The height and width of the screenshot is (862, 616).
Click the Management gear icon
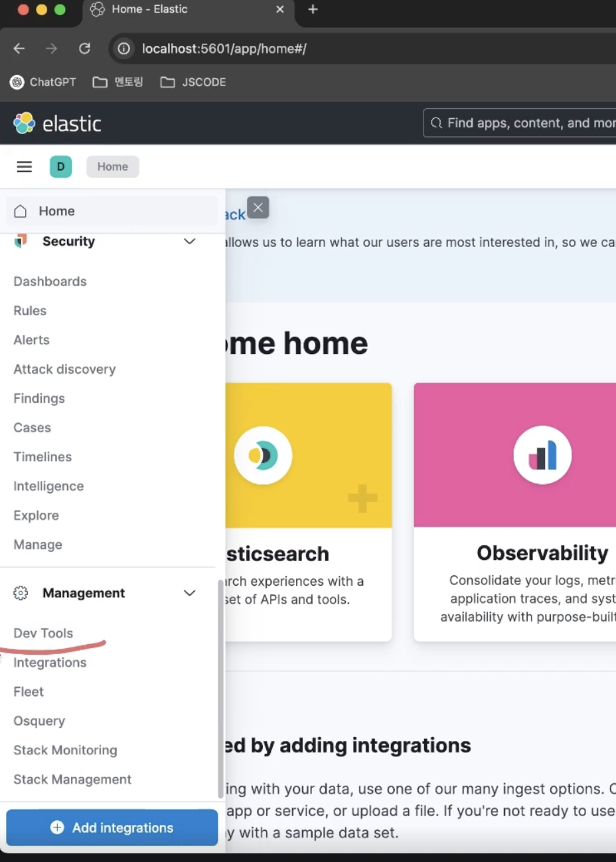[21, 593]
